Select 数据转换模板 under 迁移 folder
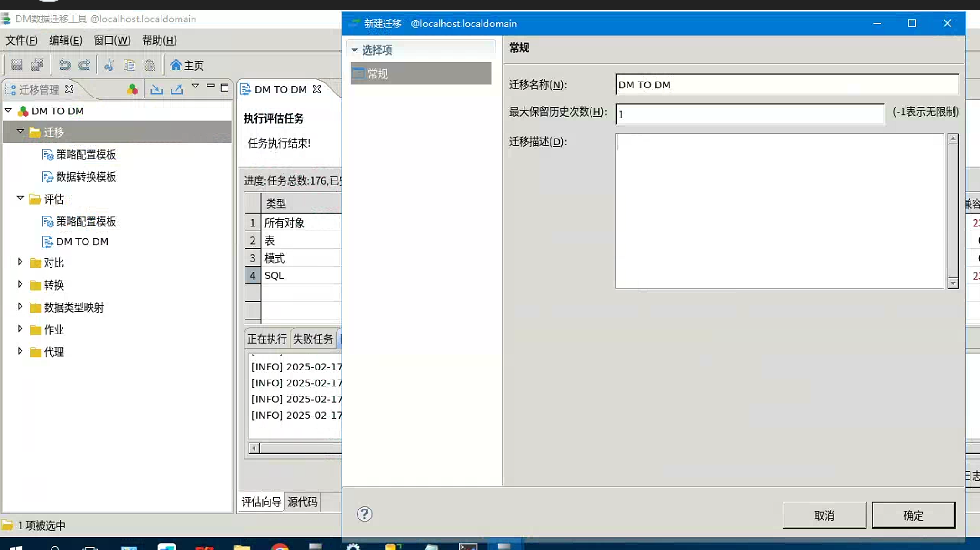This screenshot has height=550, width=980. (x=86, y=177)
